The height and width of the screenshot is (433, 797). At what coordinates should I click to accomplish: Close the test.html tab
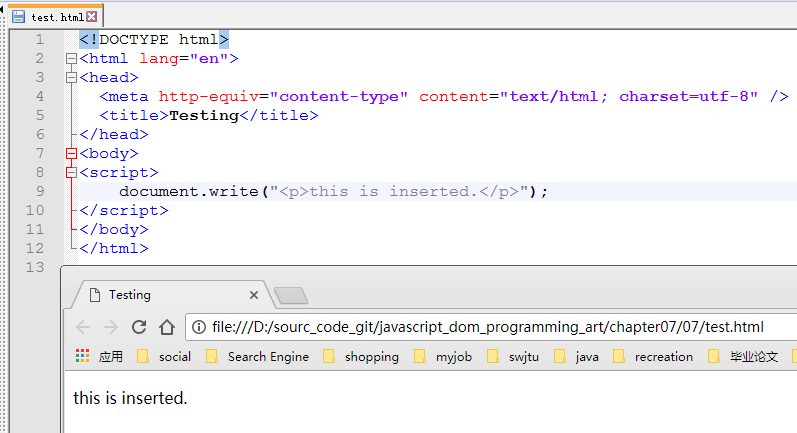[91, 17]
